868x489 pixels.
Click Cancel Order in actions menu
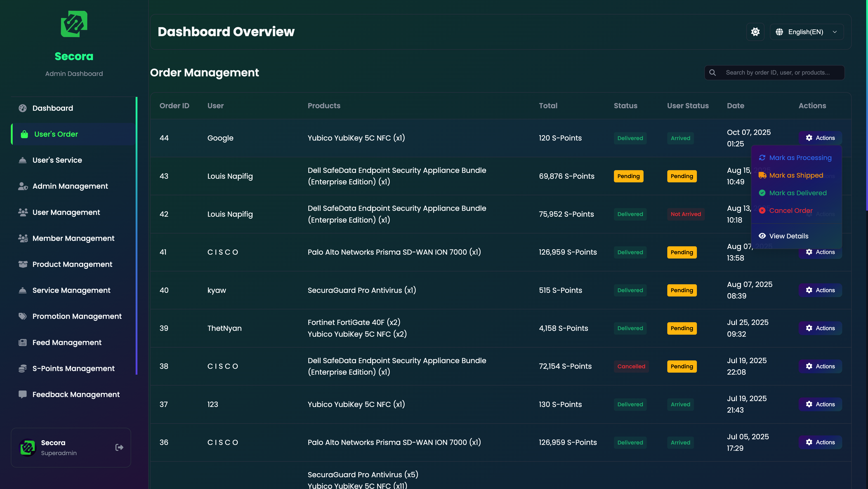[x=790, y=210]
